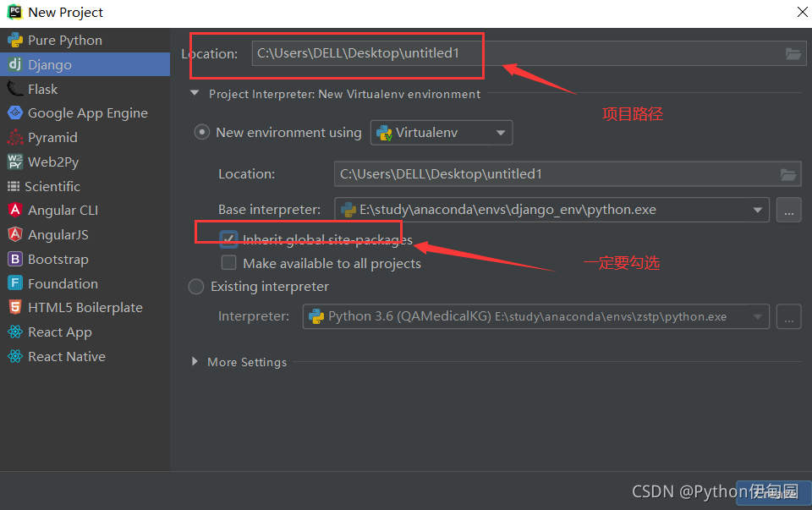Open existing Interpreter Python 3.6 dropdown
Screen dimensions: 812x510
click(536, 316)
